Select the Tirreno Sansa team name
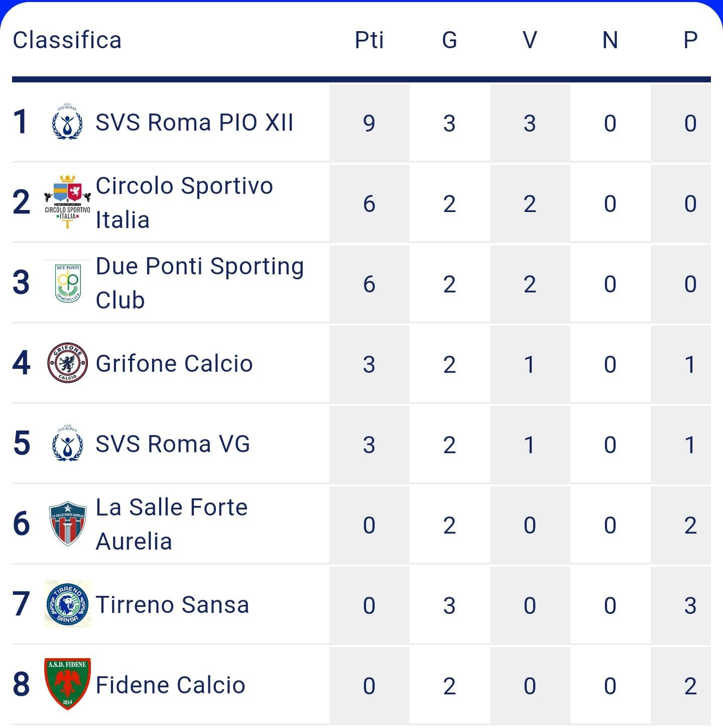723x728 pixels. [172, 605]
